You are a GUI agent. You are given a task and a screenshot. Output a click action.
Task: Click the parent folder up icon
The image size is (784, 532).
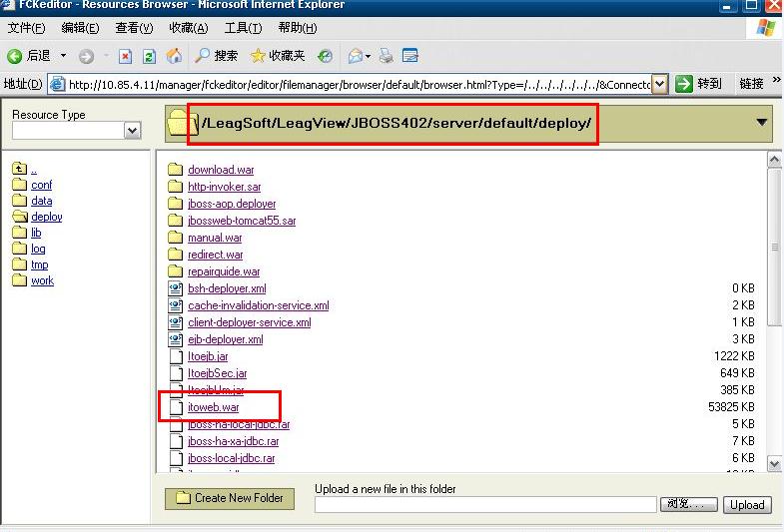[x=19, y=169]
